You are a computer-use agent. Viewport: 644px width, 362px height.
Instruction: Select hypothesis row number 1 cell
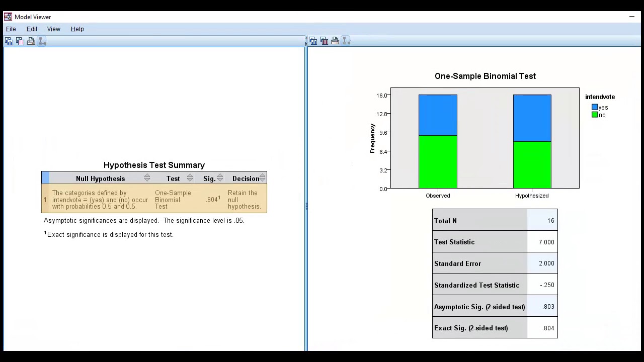click(x=45, y=200)
